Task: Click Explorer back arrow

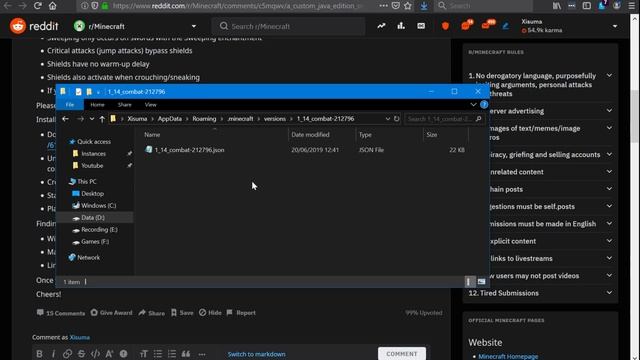Action: tap(65, 119)
